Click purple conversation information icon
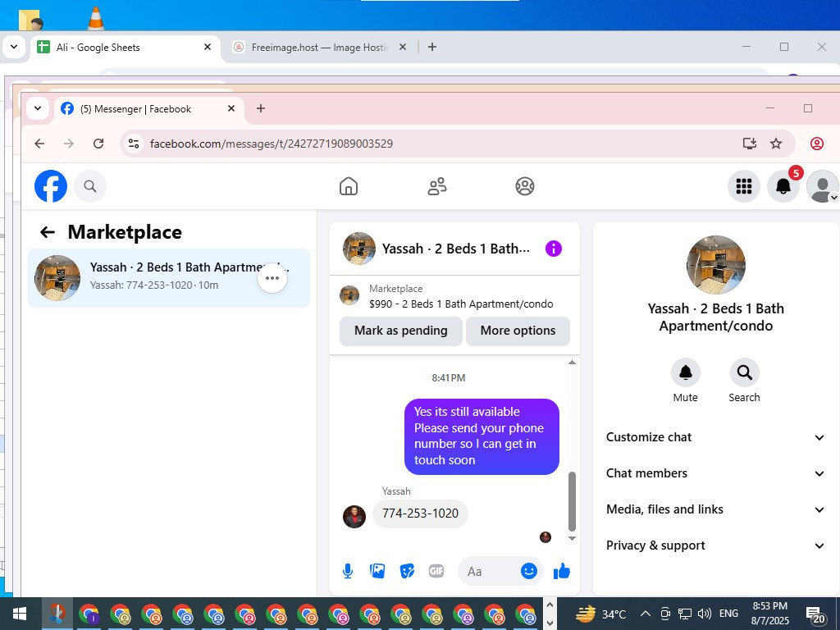The image size is (840, 630). point(554,249)
